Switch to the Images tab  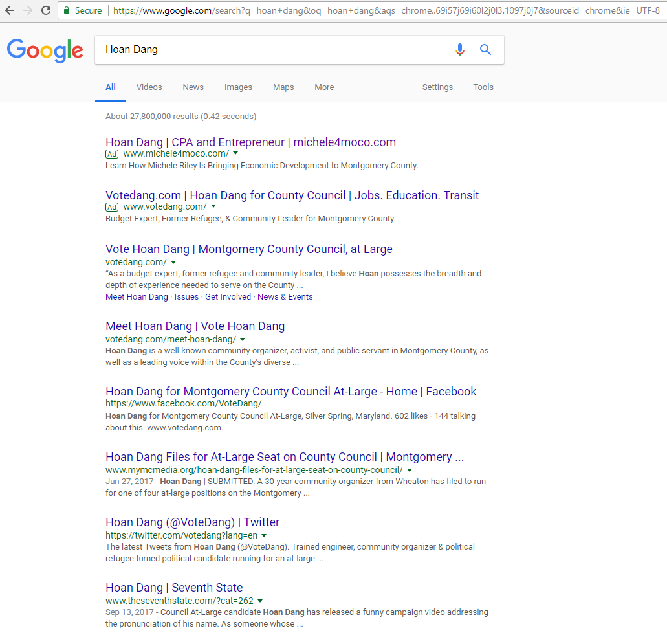238,87
